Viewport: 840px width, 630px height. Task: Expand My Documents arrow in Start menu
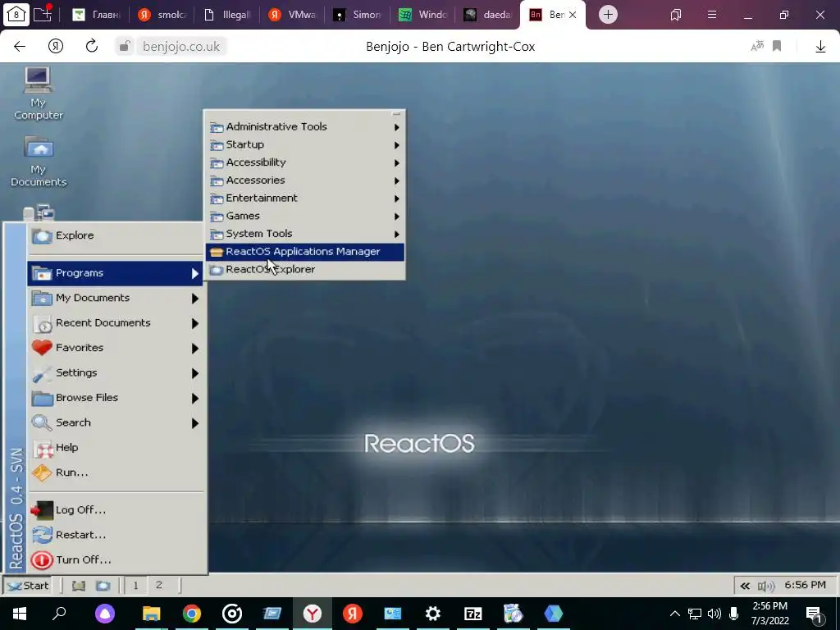tap(195, 299)
